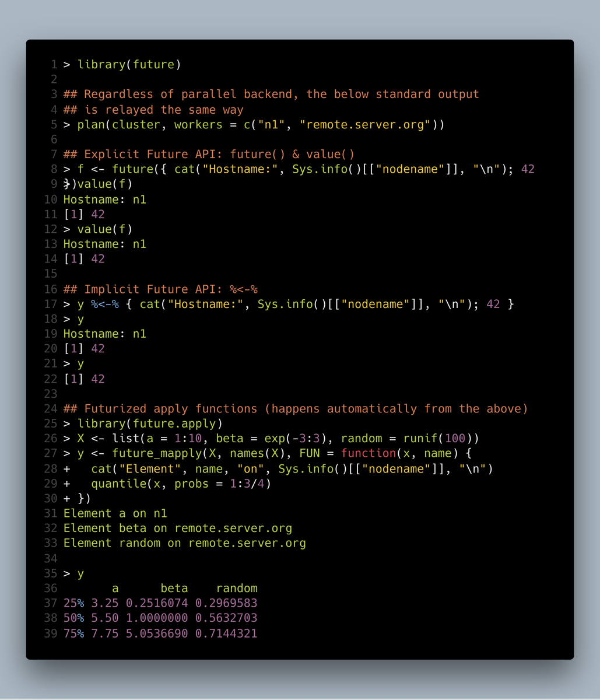Click 'f <- future({' on line 8

tap(122, 169)
